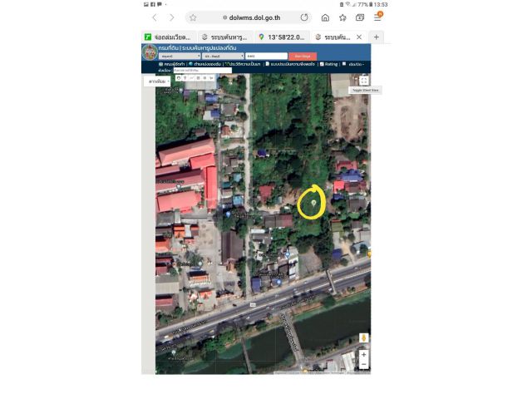Bookmark page using star in address bar
This screenshot has width=532, height=399.
point(193,17)
